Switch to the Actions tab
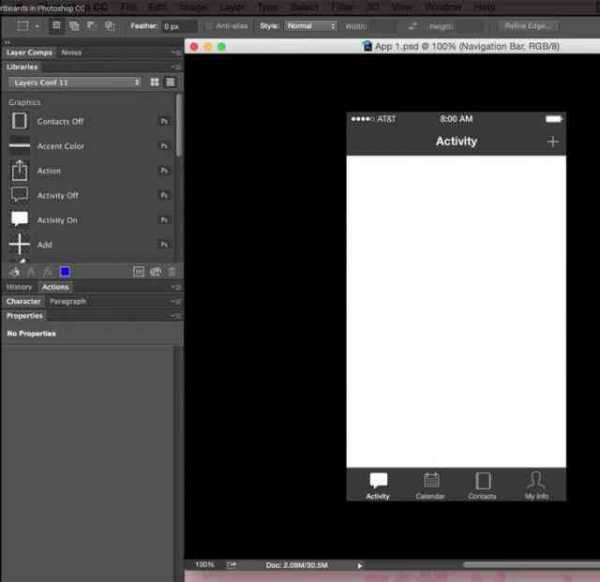Screen dimensions: 600x582 point(55,287)
